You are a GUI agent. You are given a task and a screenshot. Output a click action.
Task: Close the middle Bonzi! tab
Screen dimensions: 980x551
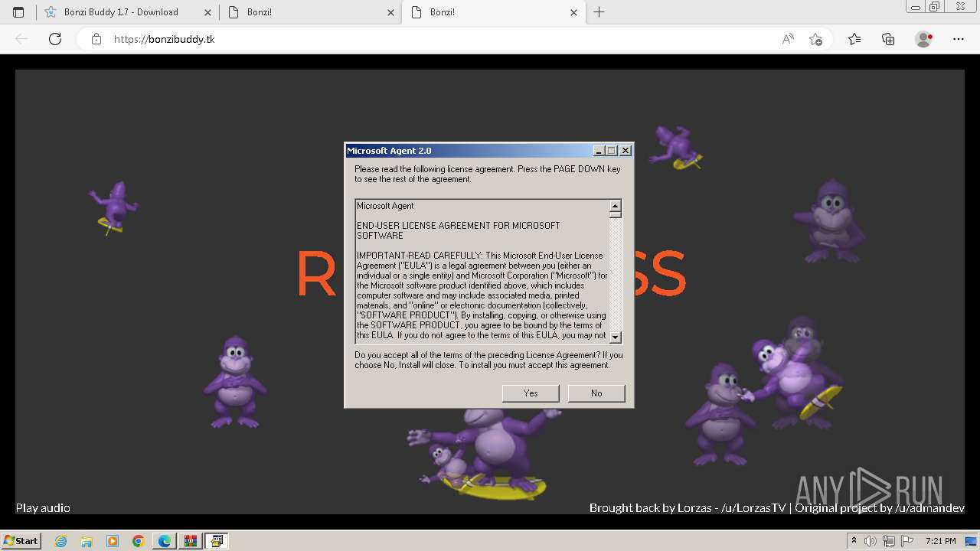coord(390,12)
